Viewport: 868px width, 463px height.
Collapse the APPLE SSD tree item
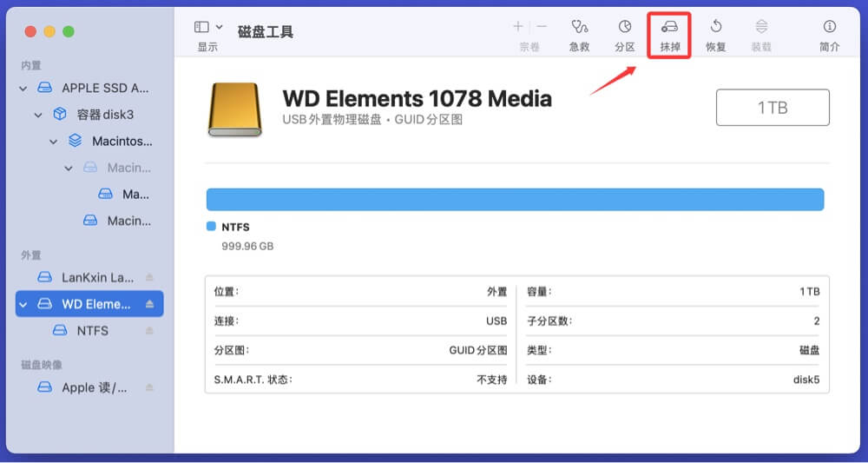point(23,89)
